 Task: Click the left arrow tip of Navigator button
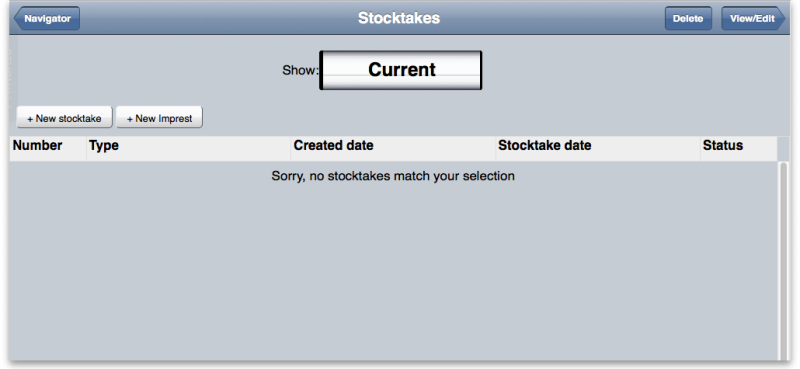(x=16, y=19)
